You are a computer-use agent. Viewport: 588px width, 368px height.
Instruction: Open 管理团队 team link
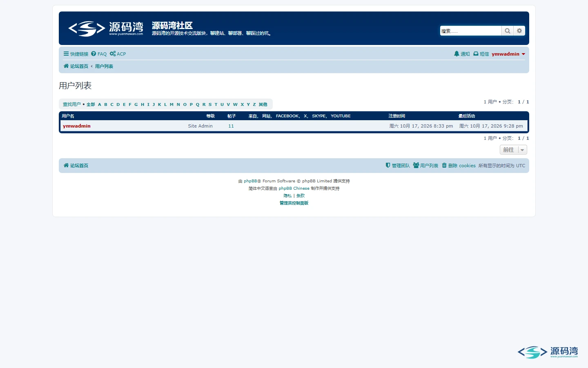tap(398, 166)
